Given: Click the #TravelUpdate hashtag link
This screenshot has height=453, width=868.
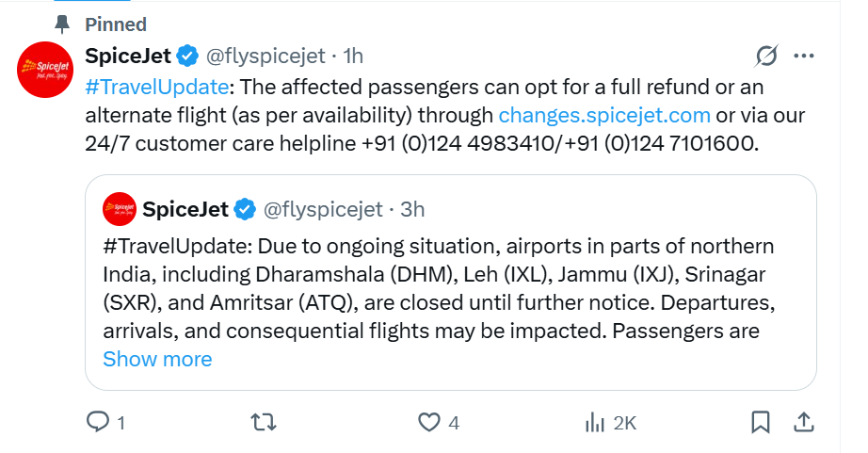Looking at the screenshot, I should click(156, 88).
